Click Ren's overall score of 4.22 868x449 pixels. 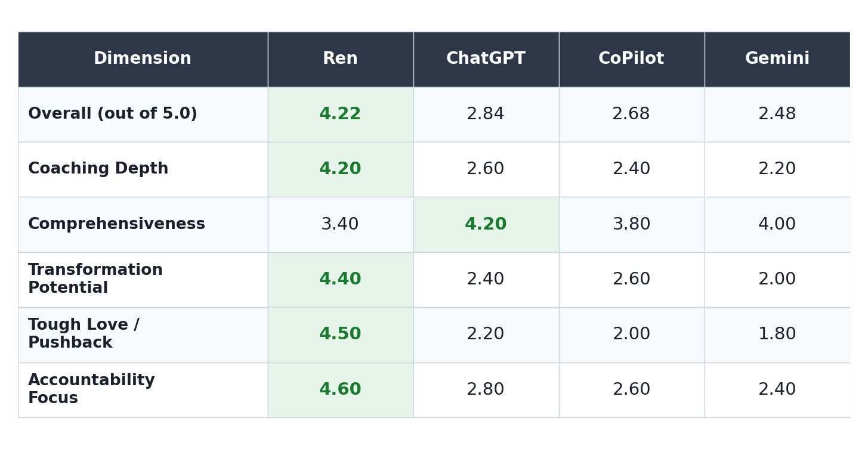pos(340,114)
